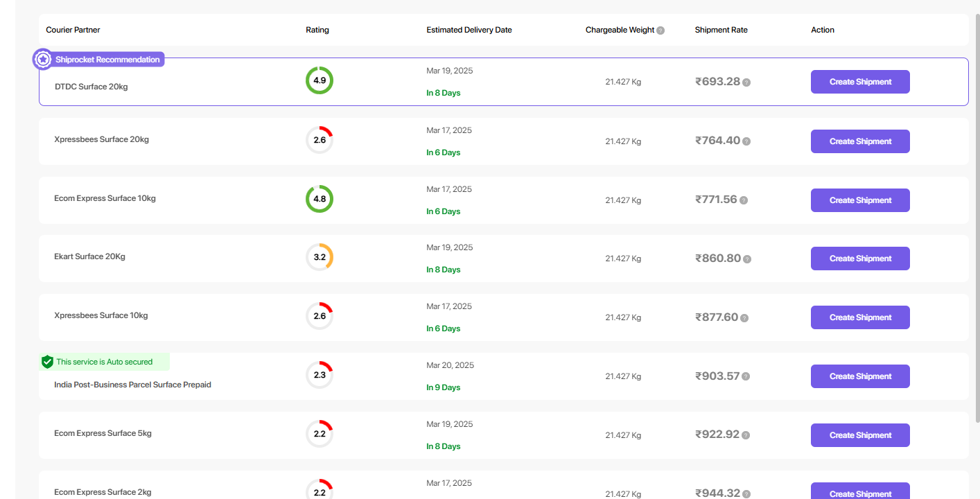Image resolution: width=980 pixels, height=499 pixels.
Task: Click green shield icon on Auto secured label
Action: click(x=47, y=362)
